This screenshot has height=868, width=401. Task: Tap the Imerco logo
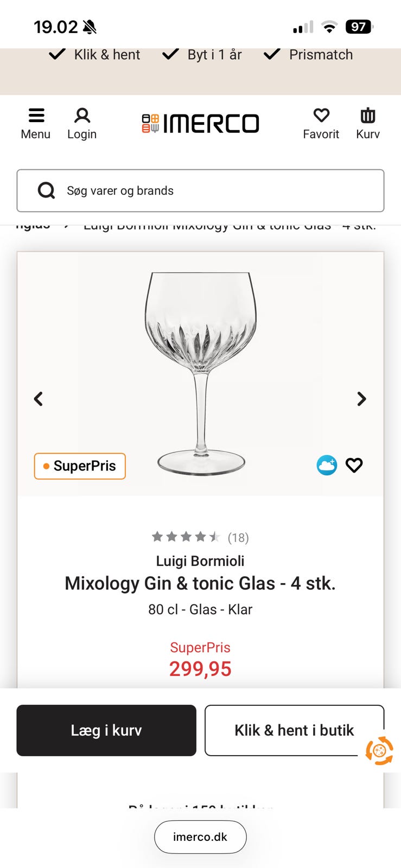200,124
